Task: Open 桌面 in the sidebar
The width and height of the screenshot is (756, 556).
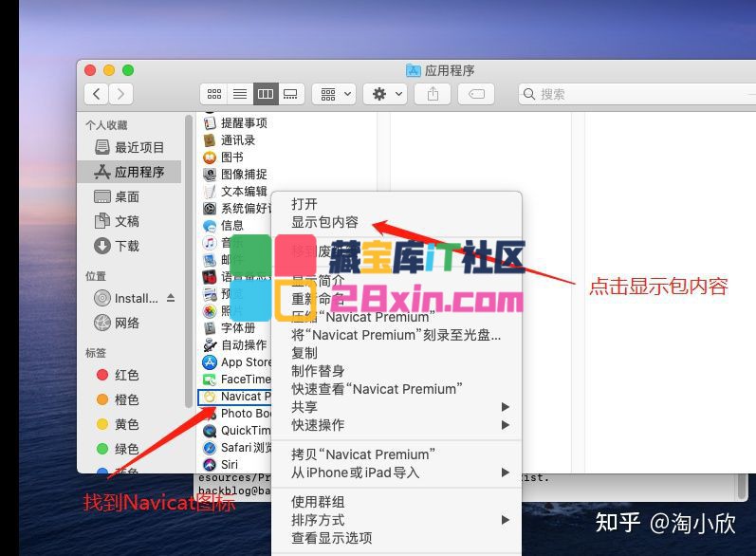Action: [x=129, y=196]
